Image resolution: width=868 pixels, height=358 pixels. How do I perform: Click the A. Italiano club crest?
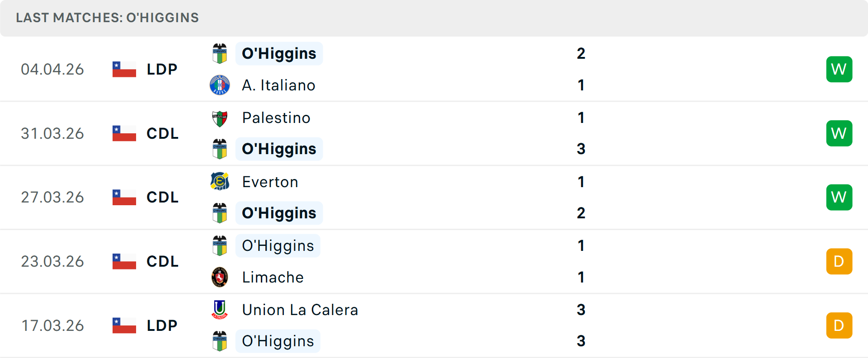pyautogui.click(x=220, y=85)
